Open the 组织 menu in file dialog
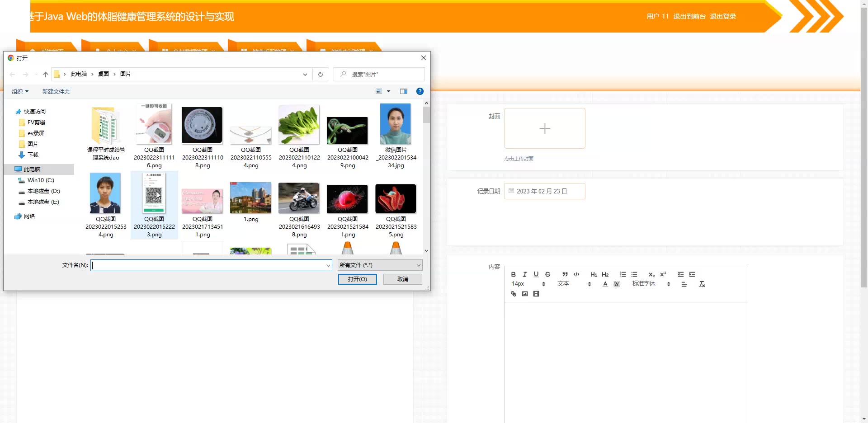 tap(20, 91)
